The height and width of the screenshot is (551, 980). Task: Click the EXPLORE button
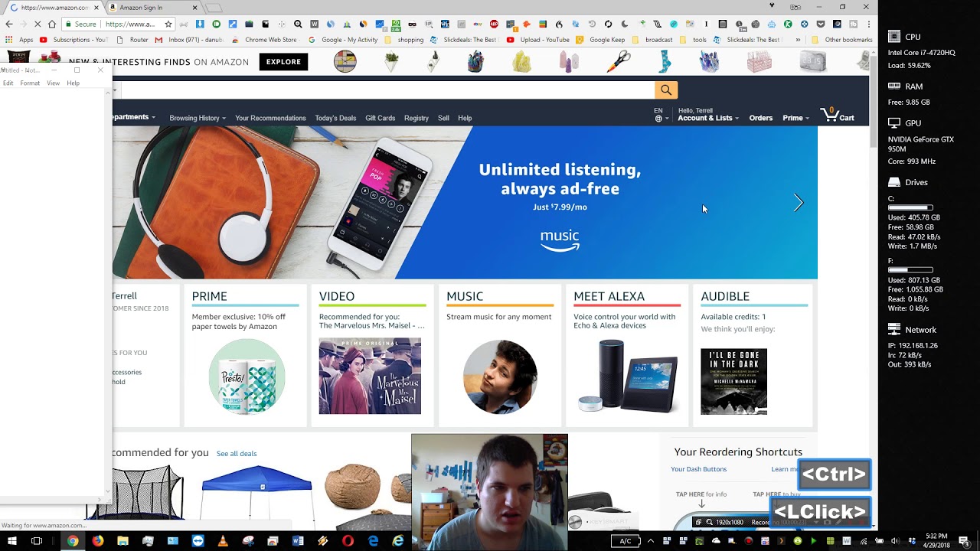pos(283,62)
